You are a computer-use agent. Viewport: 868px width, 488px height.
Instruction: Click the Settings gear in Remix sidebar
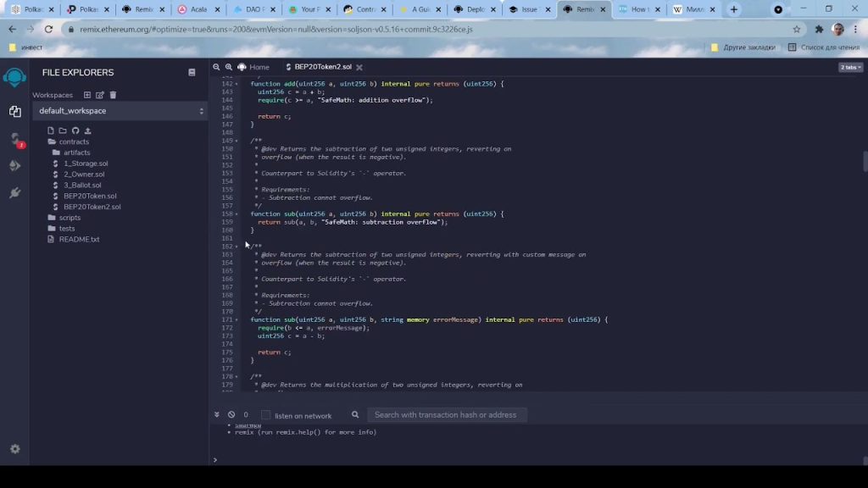14,449
